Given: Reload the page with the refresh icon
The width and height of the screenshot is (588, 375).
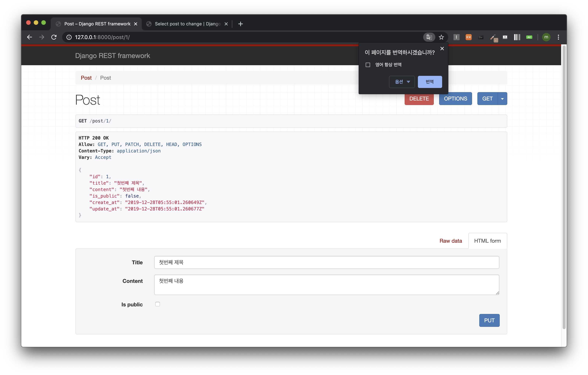Looking at the screenshot, I should click(x=54, y=37).
